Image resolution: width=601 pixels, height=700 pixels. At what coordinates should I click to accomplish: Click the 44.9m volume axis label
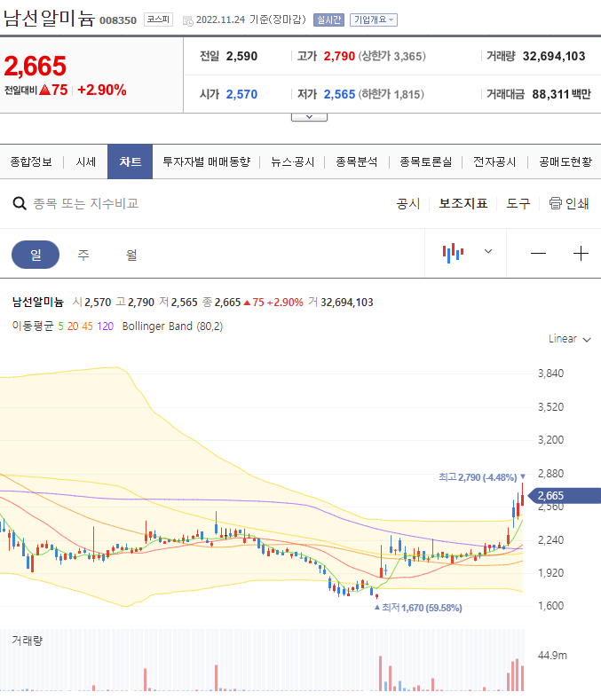point(552,656)
